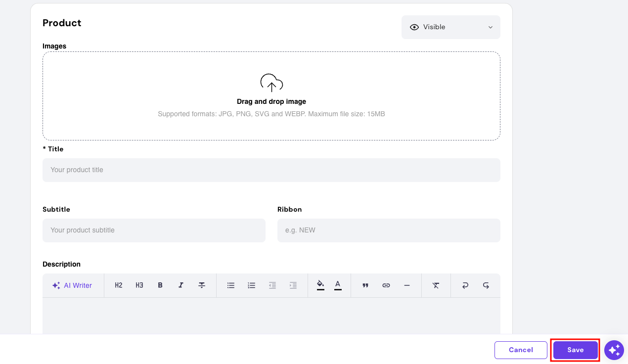Screen dimensions: 628x364
Task: Apply Heading 3 formatting
Action: 139,285
